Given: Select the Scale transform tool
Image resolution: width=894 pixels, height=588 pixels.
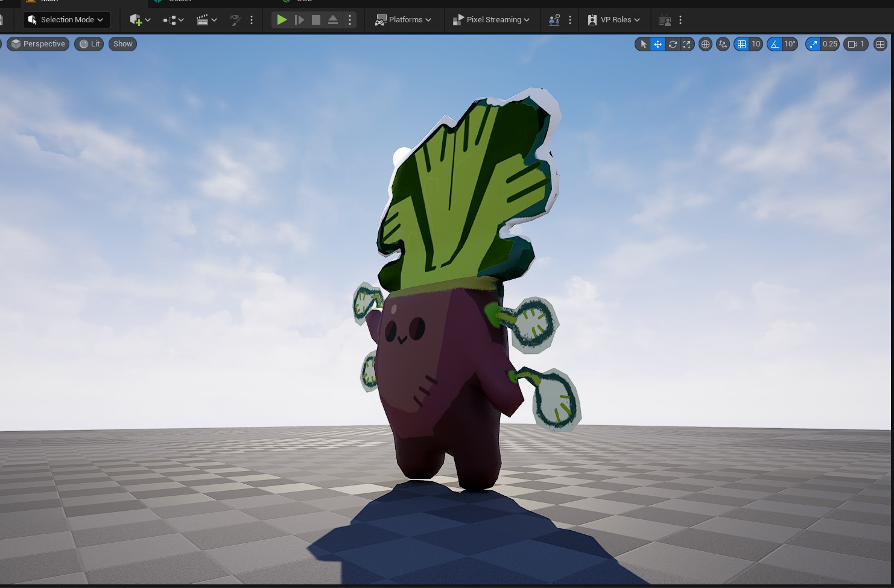Looking at the screenshot, I should (x=686, y=44).
